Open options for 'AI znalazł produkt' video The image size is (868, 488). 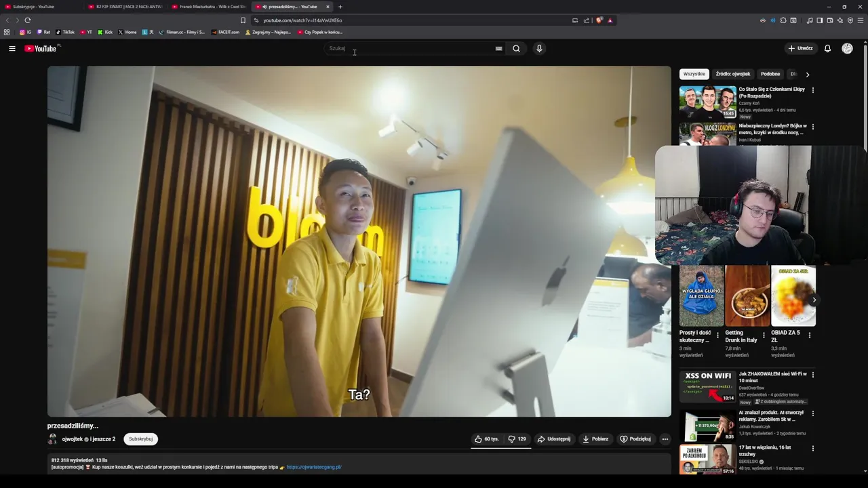pyautogui.click(x=813, y=413)
